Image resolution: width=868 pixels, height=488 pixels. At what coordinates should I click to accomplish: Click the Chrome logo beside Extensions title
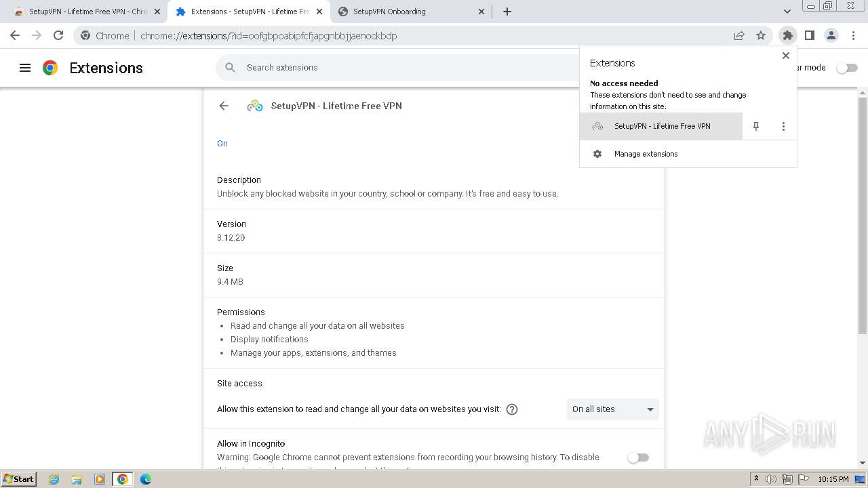[50, 68]
